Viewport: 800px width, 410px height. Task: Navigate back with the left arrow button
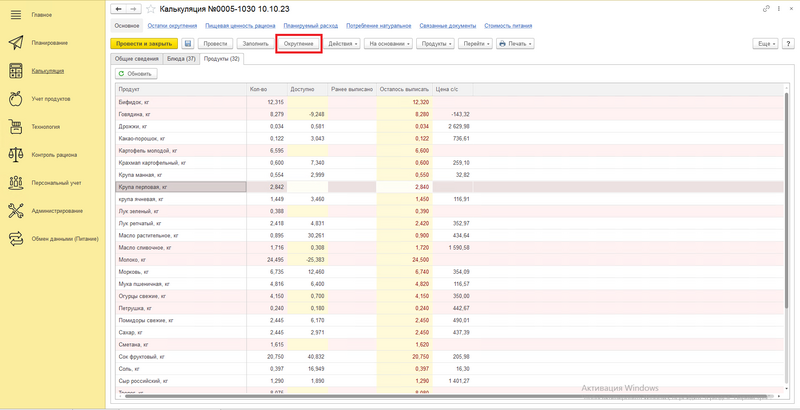[119, 8]
